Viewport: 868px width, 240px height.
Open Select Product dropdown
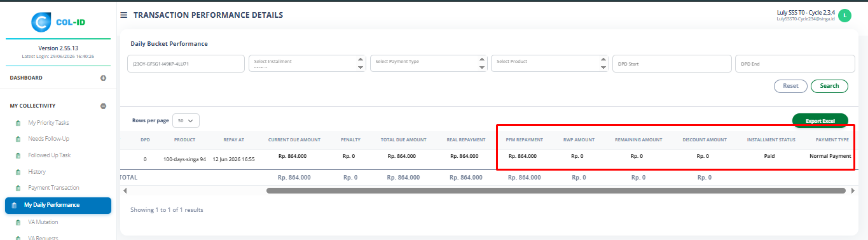(x=550, y=64)
